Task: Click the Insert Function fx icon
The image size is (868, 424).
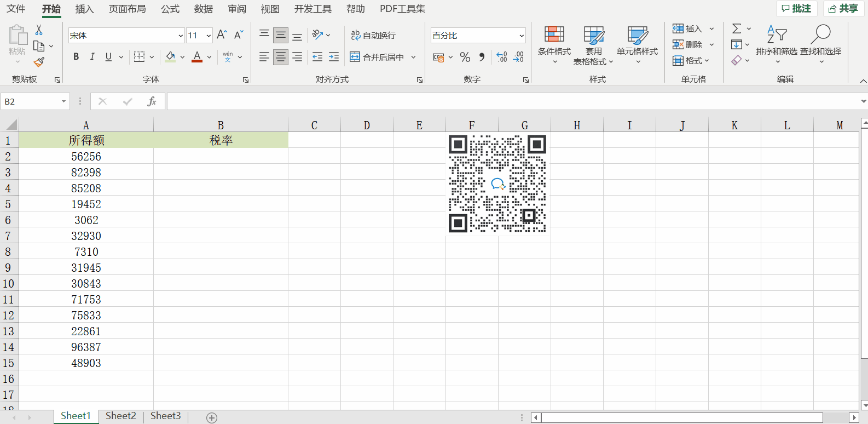Action: tap(152, 101)
